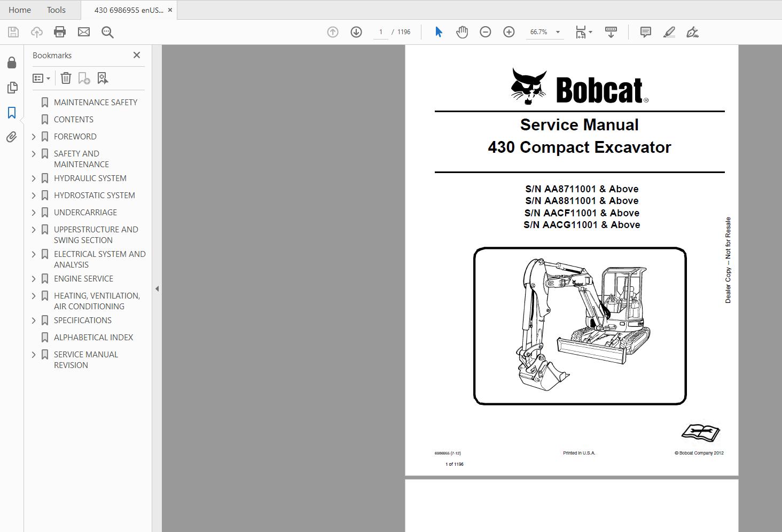Open the page thumbnails panel
The height and width of the screenshot is (532, 782).
coord(12,88)
